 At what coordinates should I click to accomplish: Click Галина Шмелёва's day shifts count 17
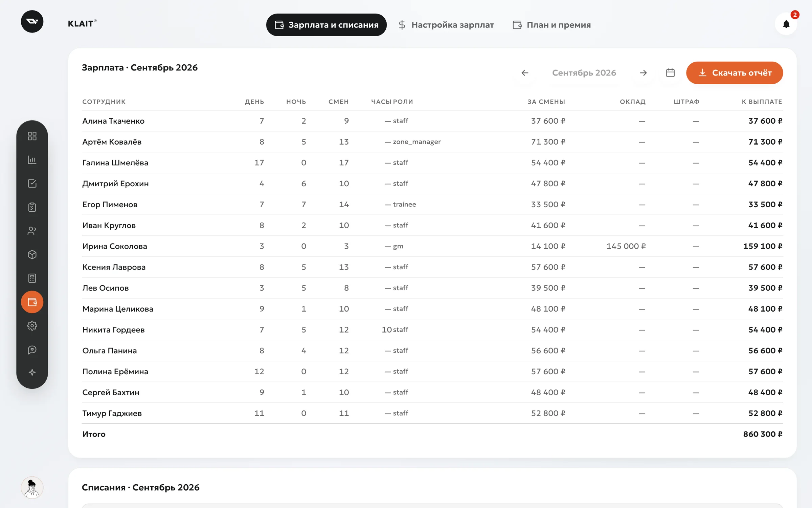259,163
